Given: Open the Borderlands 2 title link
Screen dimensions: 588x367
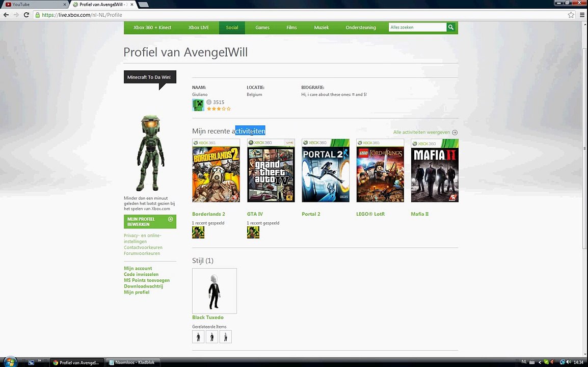Looking at the screenshot, I should pos(208,214).
